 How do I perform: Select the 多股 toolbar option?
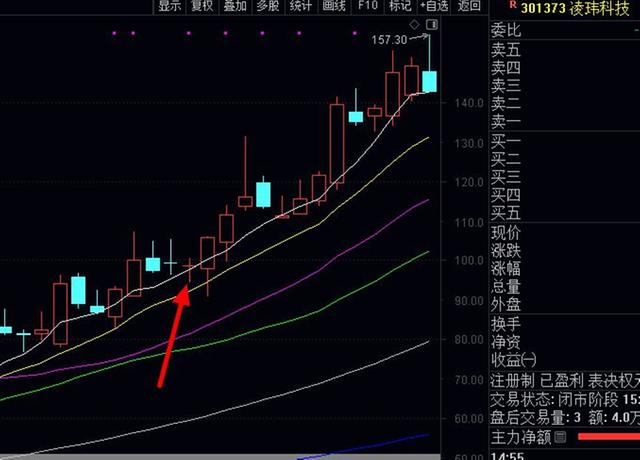268,6
